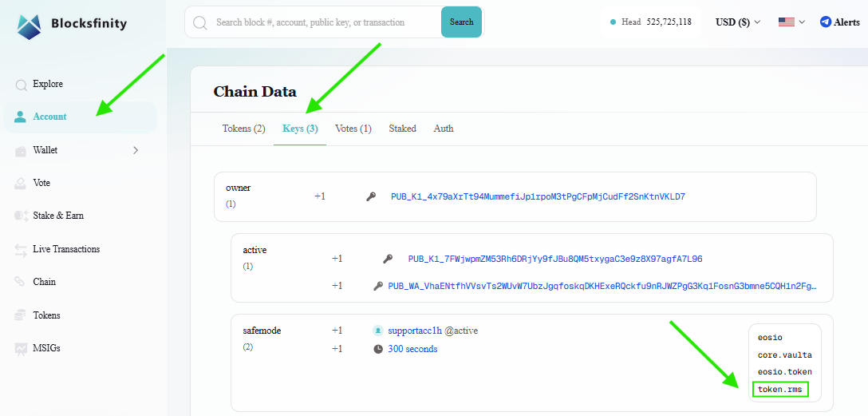This screenshot has width=868, height=416.
Task: Click the token.rms contract entry
Action: (x=780, y=390)
